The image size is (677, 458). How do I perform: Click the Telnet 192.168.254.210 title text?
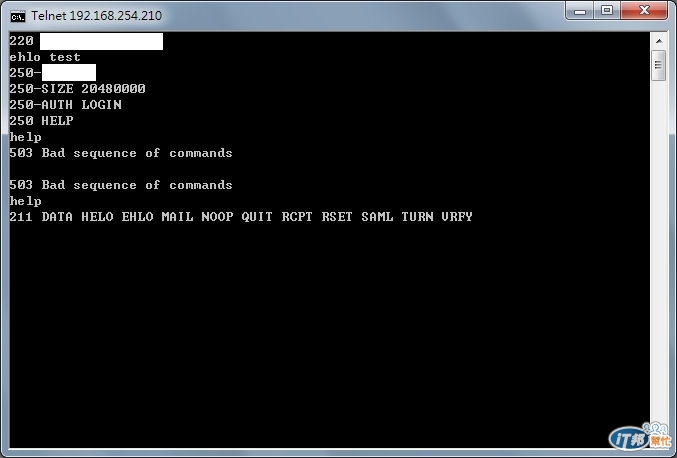[x=96, y=16]
